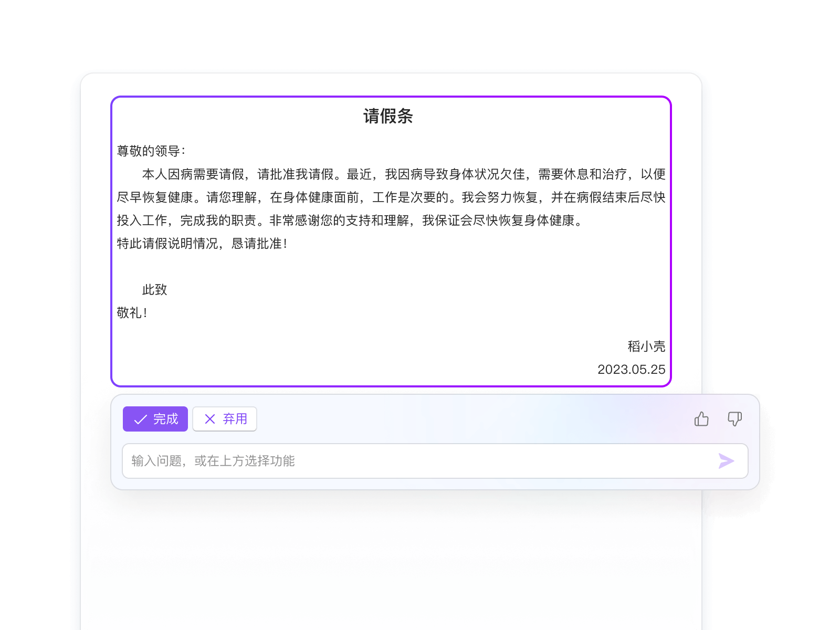840x630 pixels.
Task: Click the thumbs down feedback icon
Action: click(734, 419)
